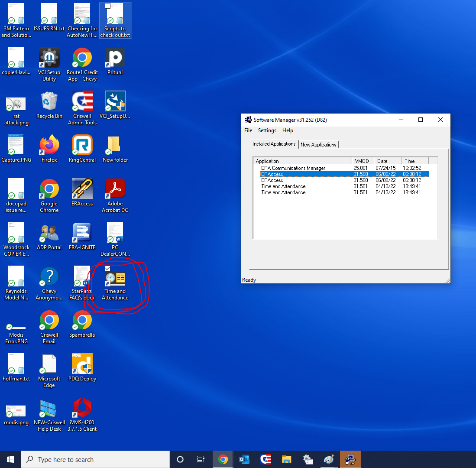Open Route1 Credit App - Chevy shortcut
The height and width of the screenshot is (468, 476).
[x=82, y=65]
